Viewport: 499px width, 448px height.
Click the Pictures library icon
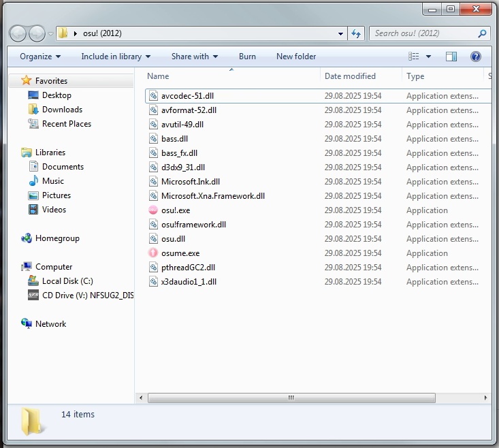[x=33, y=195]
